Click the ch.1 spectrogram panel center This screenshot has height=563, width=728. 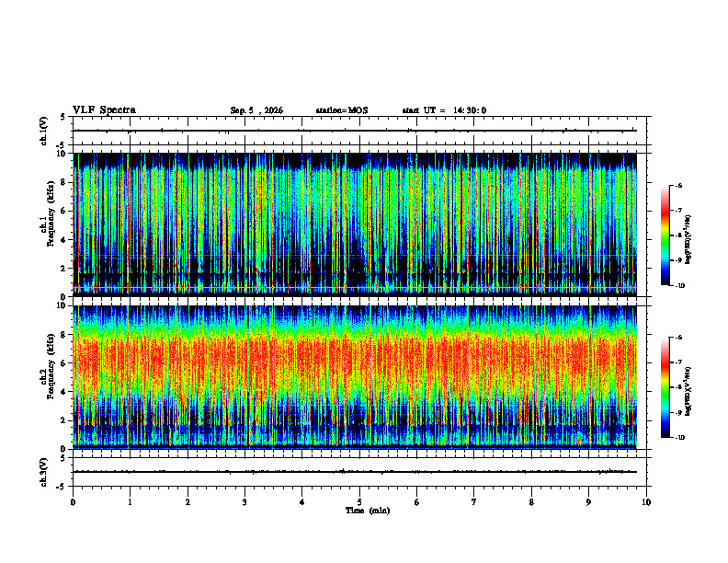[x=355, y=224]
